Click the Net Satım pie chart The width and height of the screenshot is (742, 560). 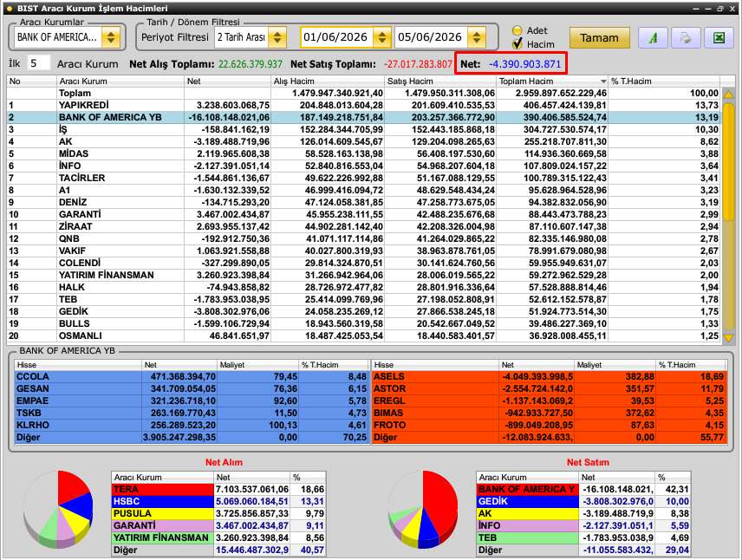[x=423, y=510]
